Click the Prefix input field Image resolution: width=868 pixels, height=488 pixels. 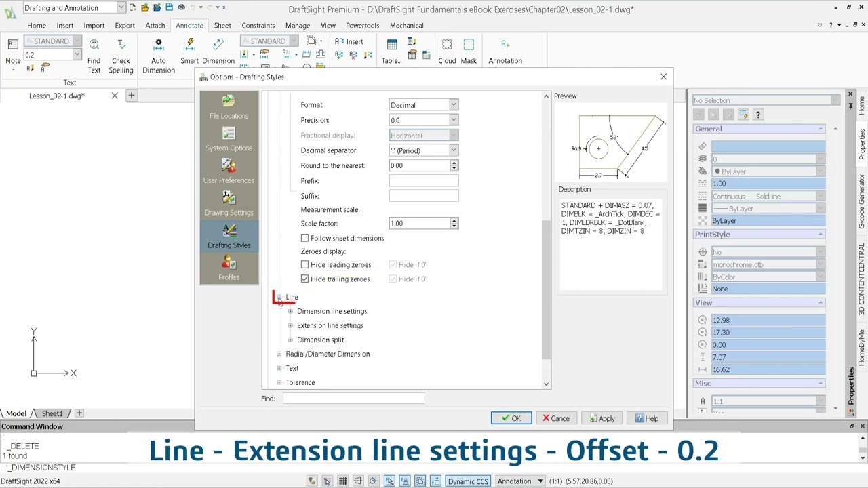click(x=424, y=181)
